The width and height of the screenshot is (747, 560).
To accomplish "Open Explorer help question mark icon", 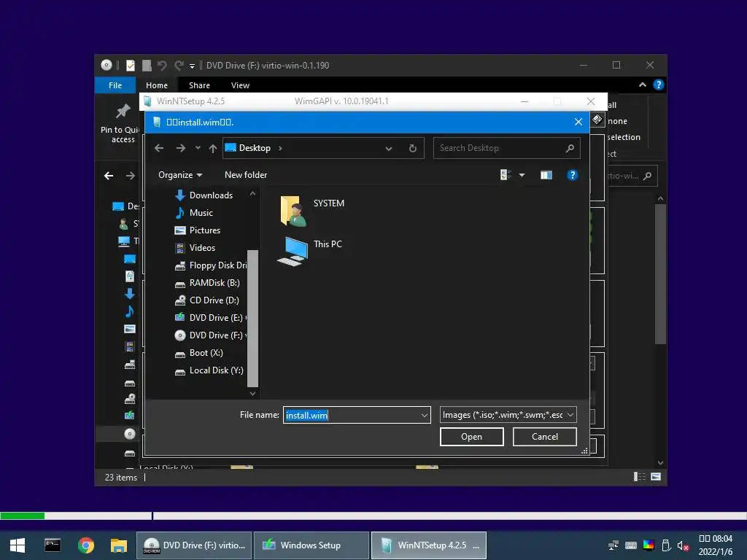I will (659, 85).
